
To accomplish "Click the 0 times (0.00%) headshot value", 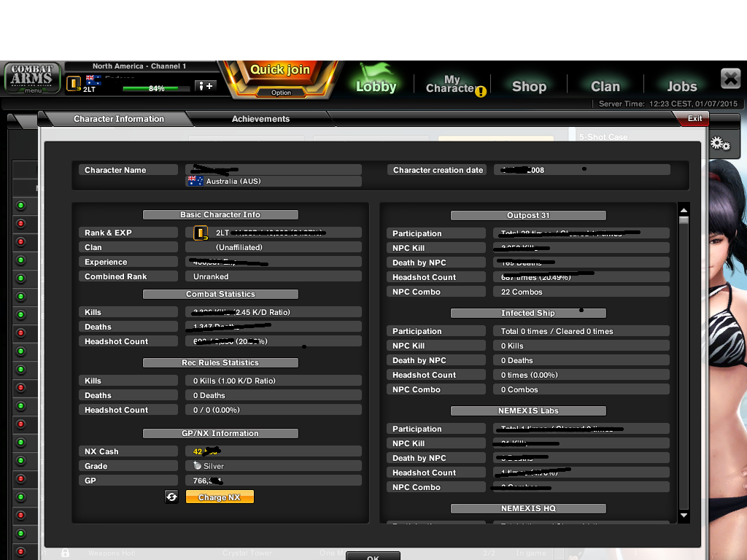I will click(529, 375).
